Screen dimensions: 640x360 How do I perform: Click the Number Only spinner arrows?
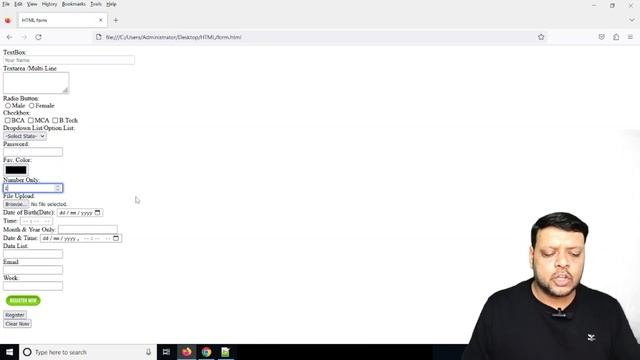click(x=58, y=188)
